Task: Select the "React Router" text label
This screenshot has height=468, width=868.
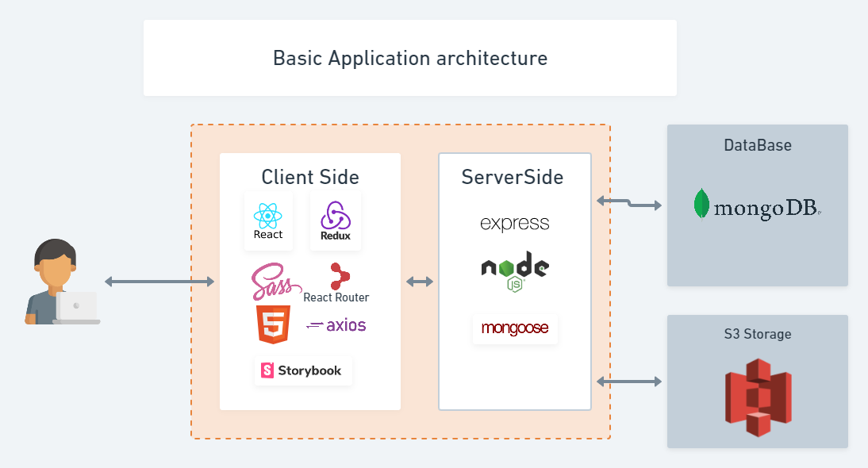Action: [x=336, y=297]
